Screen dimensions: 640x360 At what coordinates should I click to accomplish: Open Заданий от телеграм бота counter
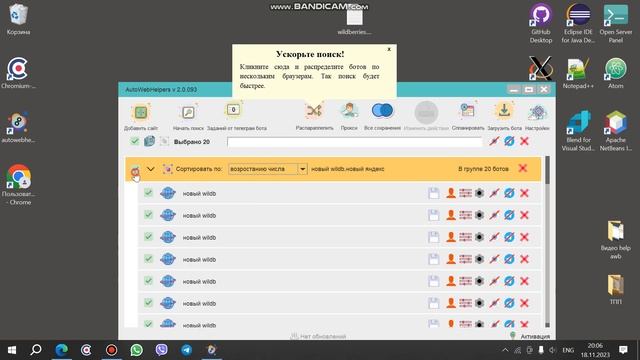tap(233, 110)
